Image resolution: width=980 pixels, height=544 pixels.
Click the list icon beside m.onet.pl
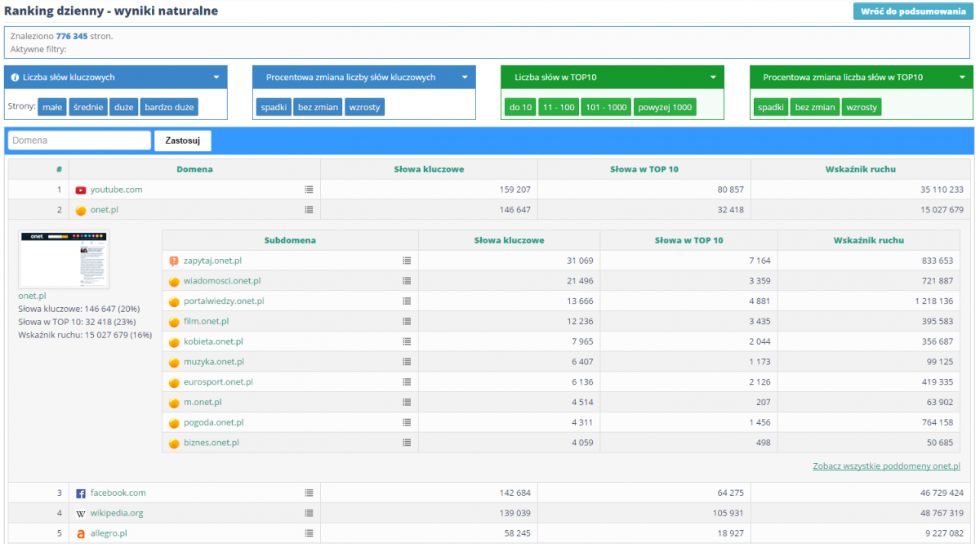pos(407,403)
